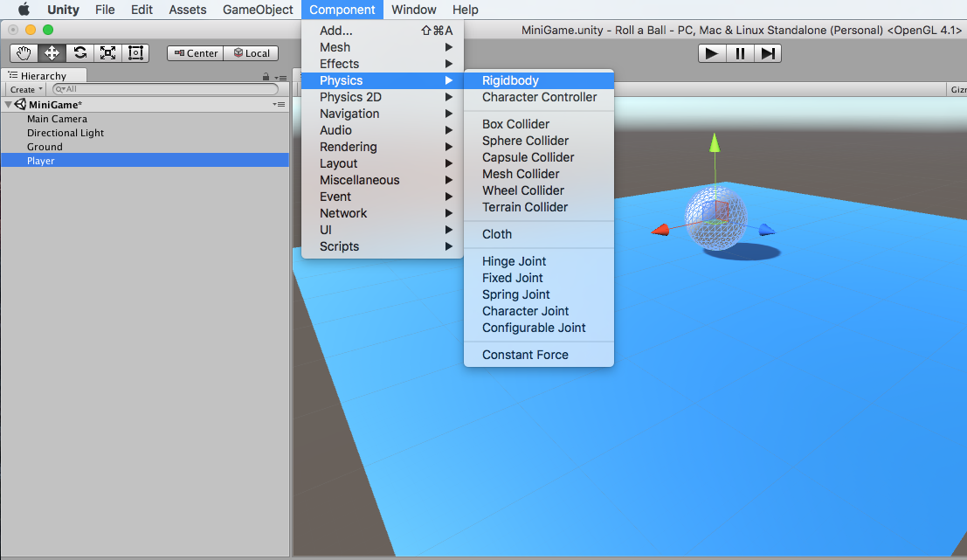Start Play mode with Play button
967x560 pixels.
tap(712, 53)
